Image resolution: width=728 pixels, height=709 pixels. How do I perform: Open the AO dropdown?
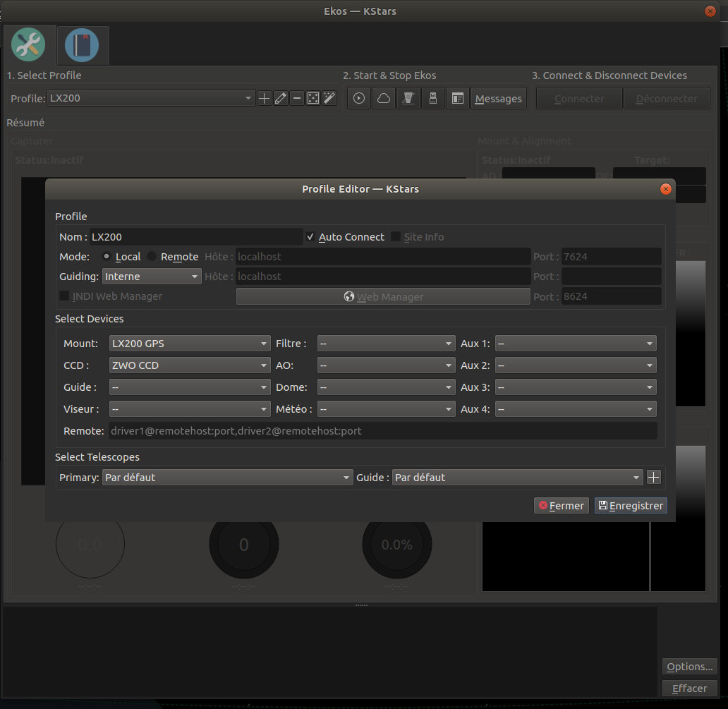[386, 365]
